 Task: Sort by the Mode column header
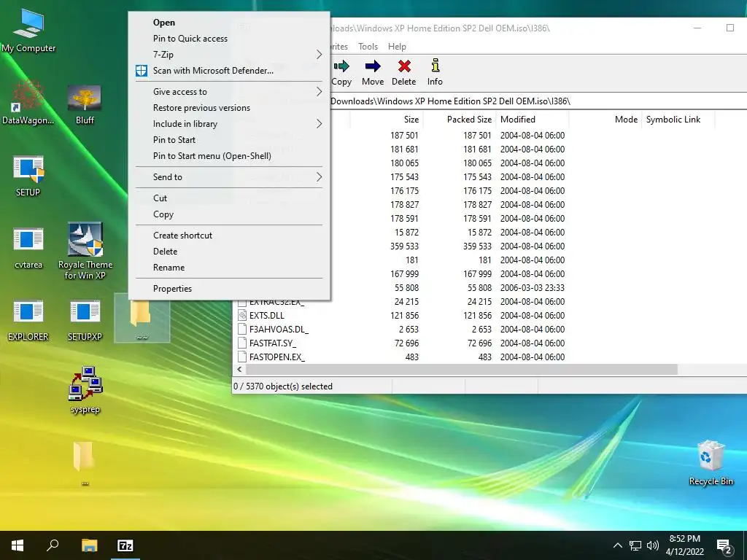coord(605,120)
